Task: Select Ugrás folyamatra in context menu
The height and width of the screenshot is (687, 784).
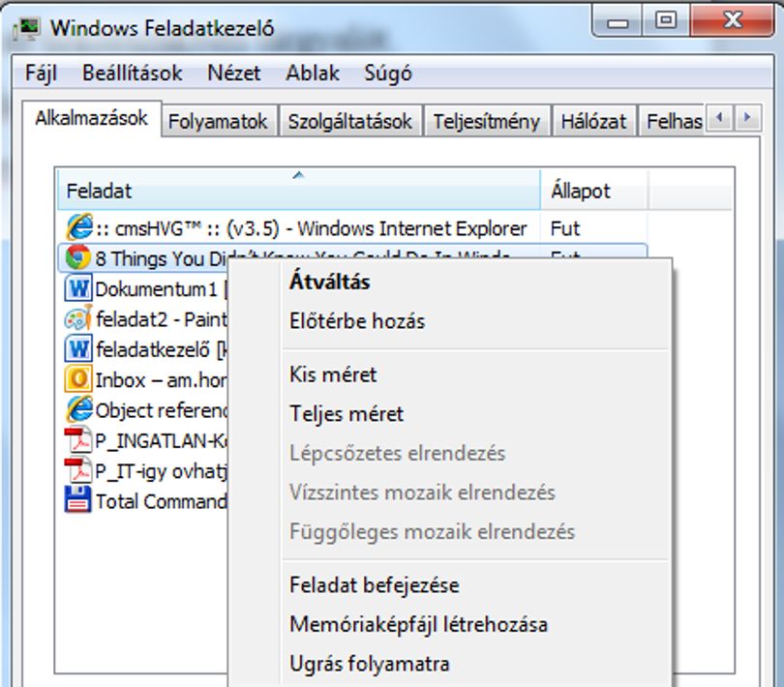Action: click(x=370, y=664)
